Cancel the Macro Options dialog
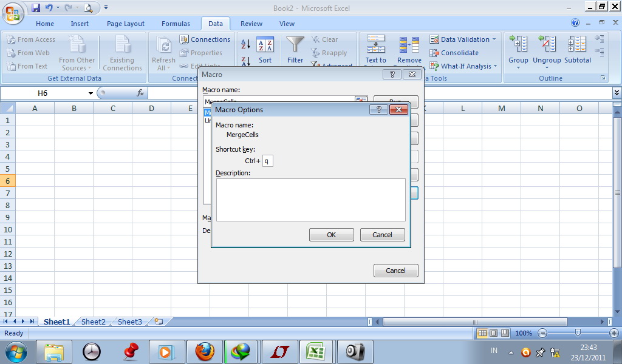The width and height of the screenshot is (622, 364). [382, 235]
